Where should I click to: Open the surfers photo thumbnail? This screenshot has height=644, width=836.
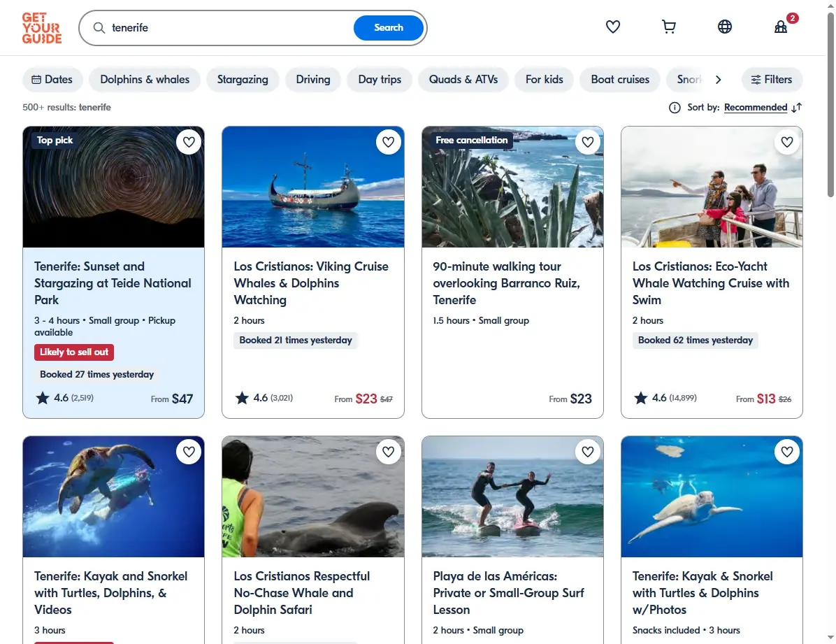pyautogui.click(x=512, y=496)
